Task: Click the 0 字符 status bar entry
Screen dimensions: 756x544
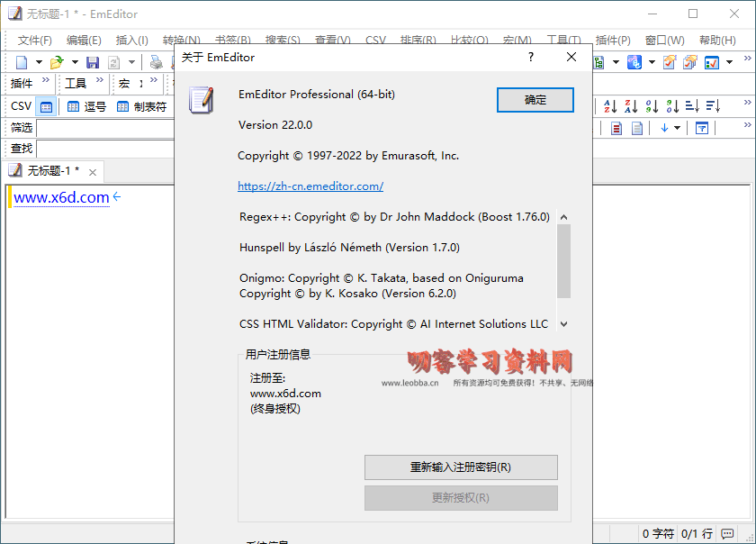Action: (x=658, y=533)
